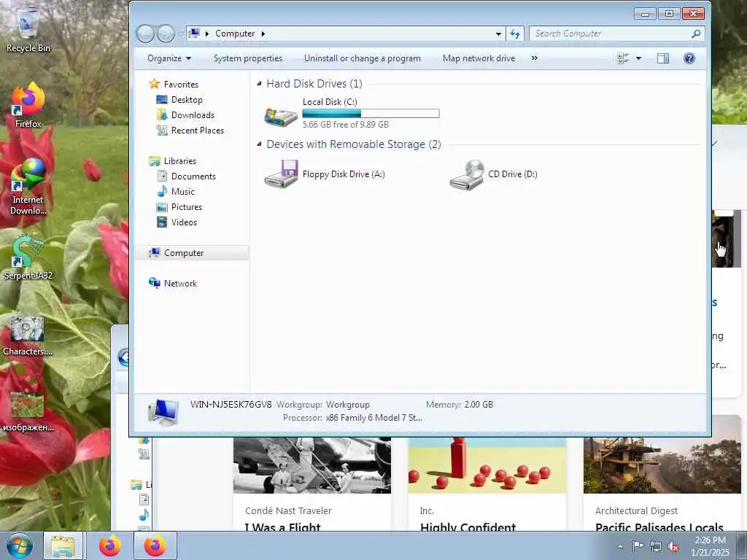Open the view options dropdown arrow

pyautogui.click(x=639, y=58)
